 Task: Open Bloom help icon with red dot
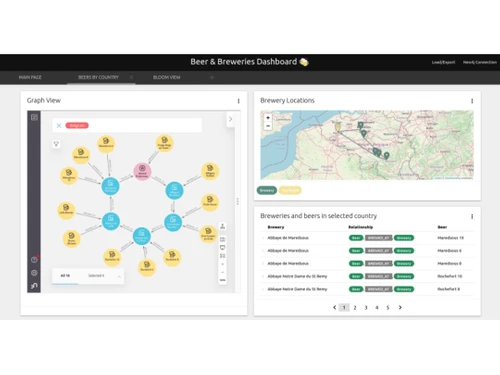coord(34,260)
